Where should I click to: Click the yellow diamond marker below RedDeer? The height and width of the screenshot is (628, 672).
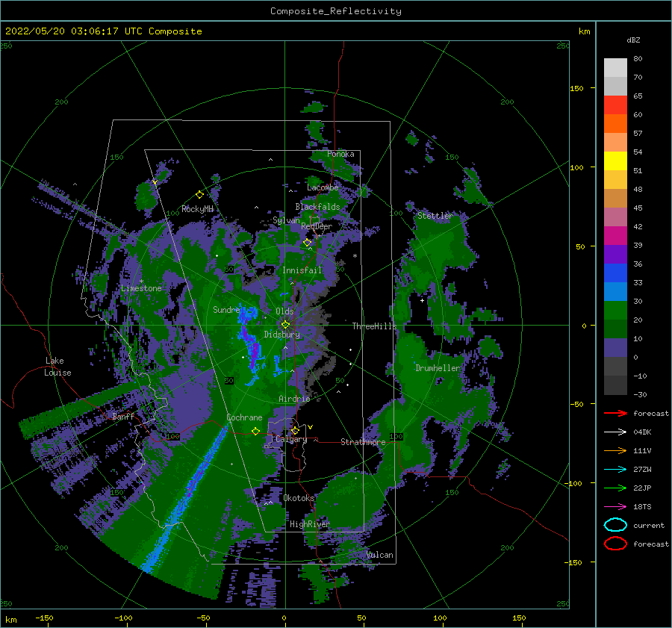[307, 243]
